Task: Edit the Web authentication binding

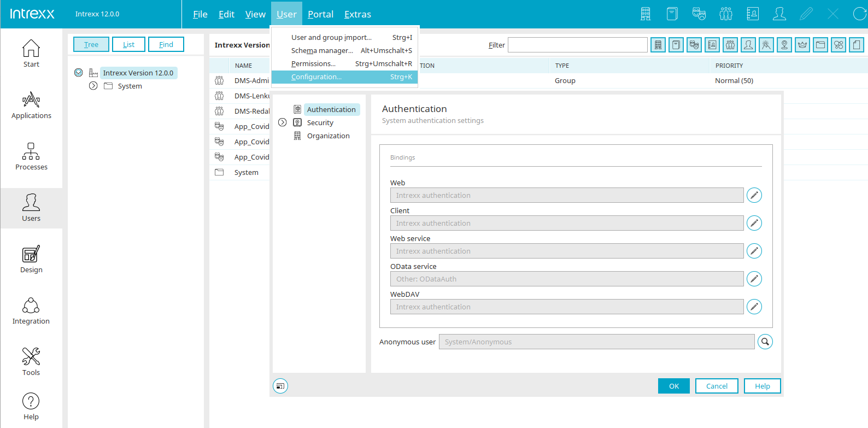Action: [754, 195]
